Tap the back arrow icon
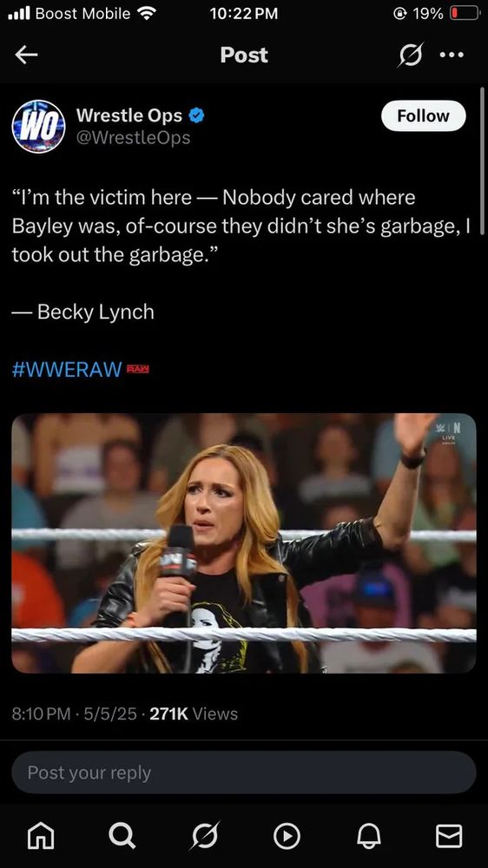This screenshot has width=488, height=868. (x=27, y=55)
